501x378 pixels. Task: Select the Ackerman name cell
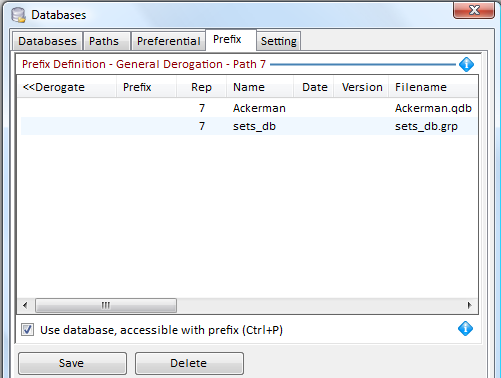[259, 108]
